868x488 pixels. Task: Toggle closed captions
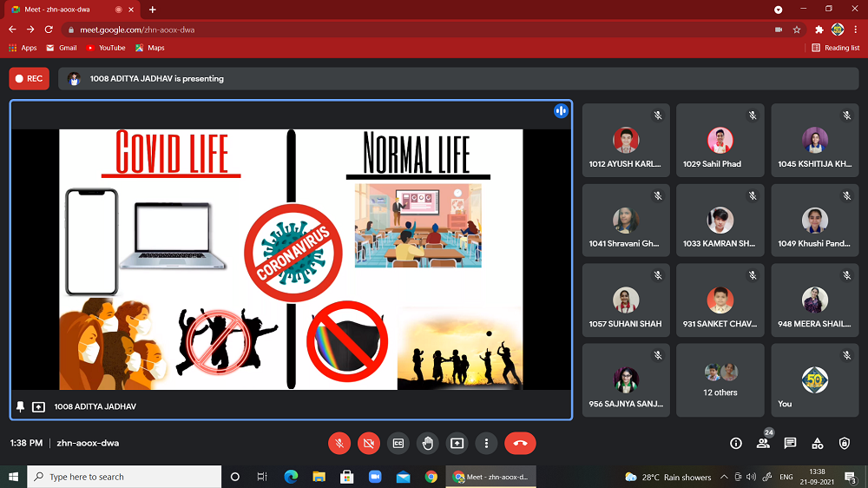(398, 443)
